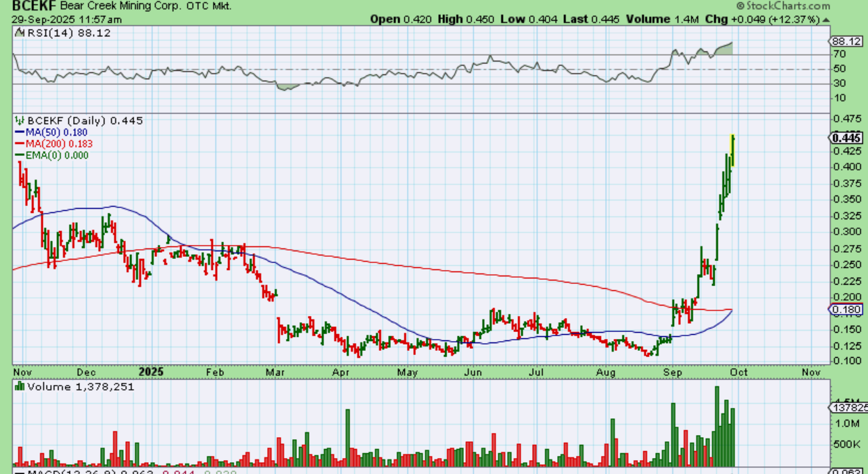This screenshot has height=474, width=868.
Task: Click the Chg +0.049 (+12.37%) change value
Action: [767, 19]
